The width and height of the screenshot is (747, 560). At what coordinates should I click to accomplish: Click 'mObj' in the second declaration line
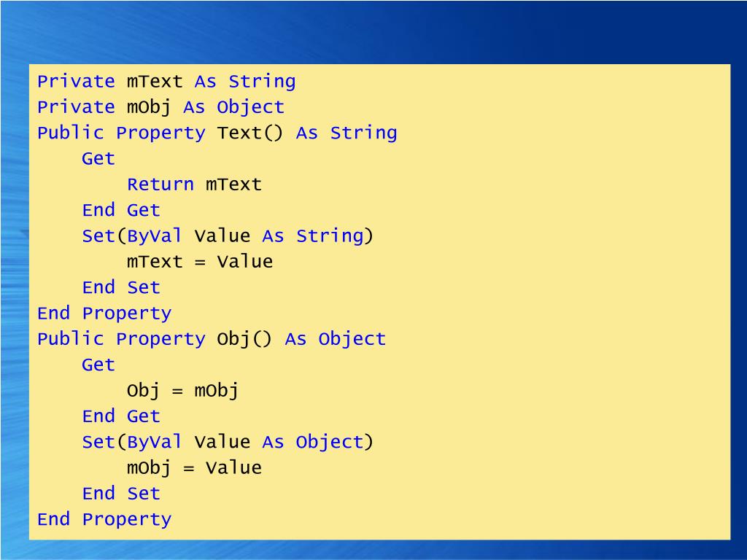click(149, 107)
